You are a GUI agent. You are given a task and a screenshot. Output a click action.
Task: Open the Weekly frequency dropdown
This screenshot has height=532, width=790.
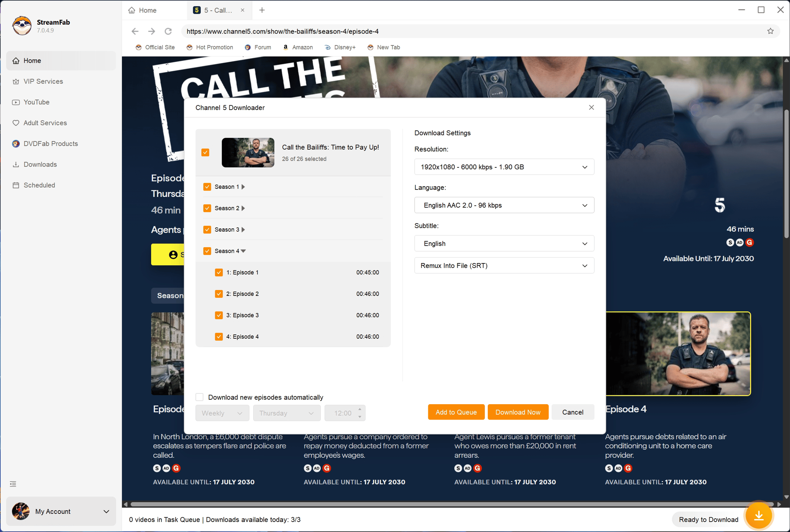[222, 413]
